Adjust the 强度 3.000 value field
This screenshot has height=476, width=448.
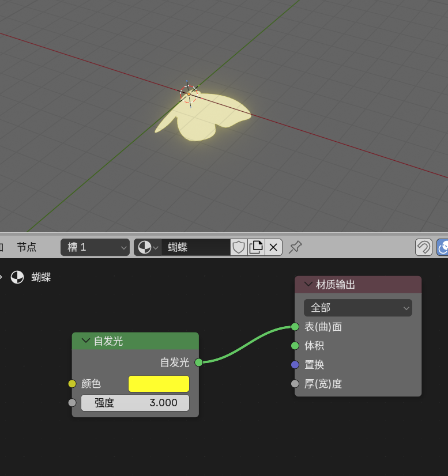tap(135, 403)
